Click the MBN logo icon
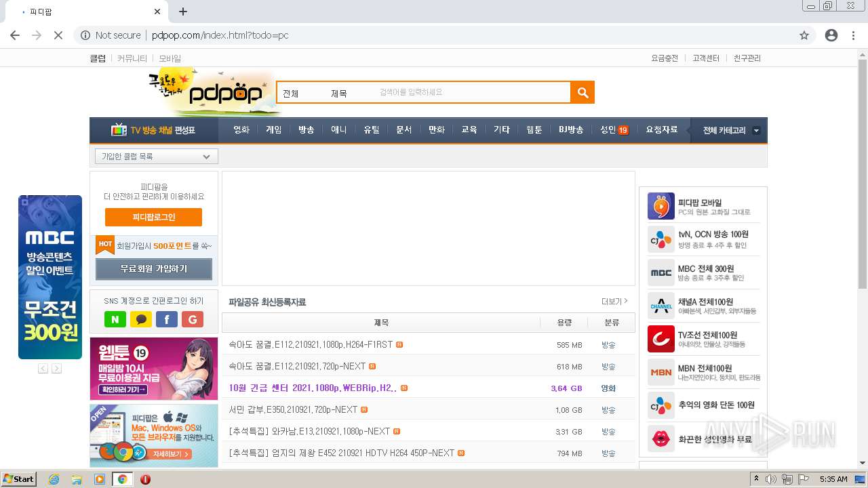 pyautogui.click(x=660, y=372)
